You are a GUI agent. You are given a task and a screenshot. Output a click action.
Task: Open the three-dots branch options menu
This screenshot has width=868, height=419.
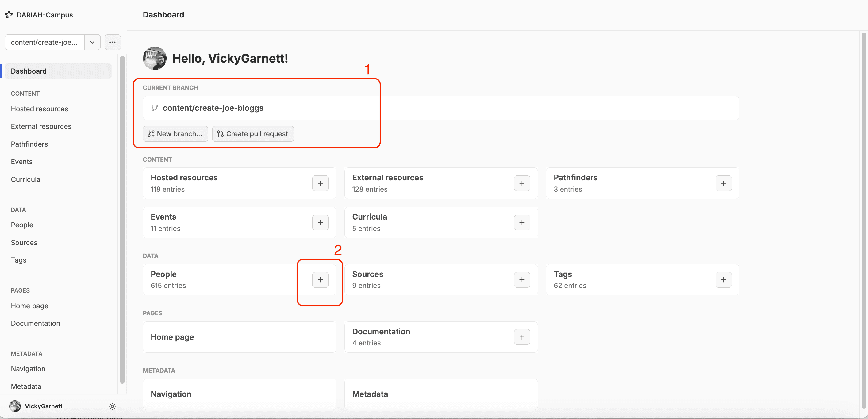click(x=112, y=42)
